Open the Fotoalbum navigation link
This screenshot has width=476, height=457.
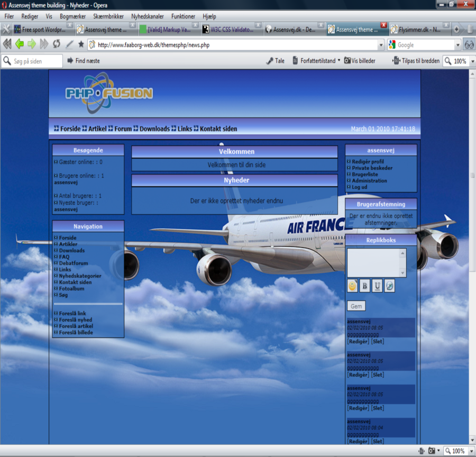(x=71, y=288)
